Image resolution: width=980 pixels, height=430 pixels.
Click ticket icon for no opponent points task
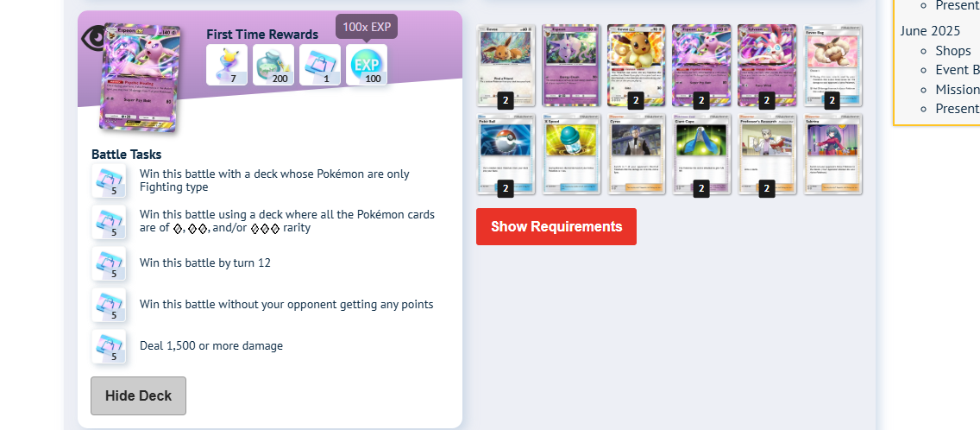pyautogui.click(x=109, y=305)
